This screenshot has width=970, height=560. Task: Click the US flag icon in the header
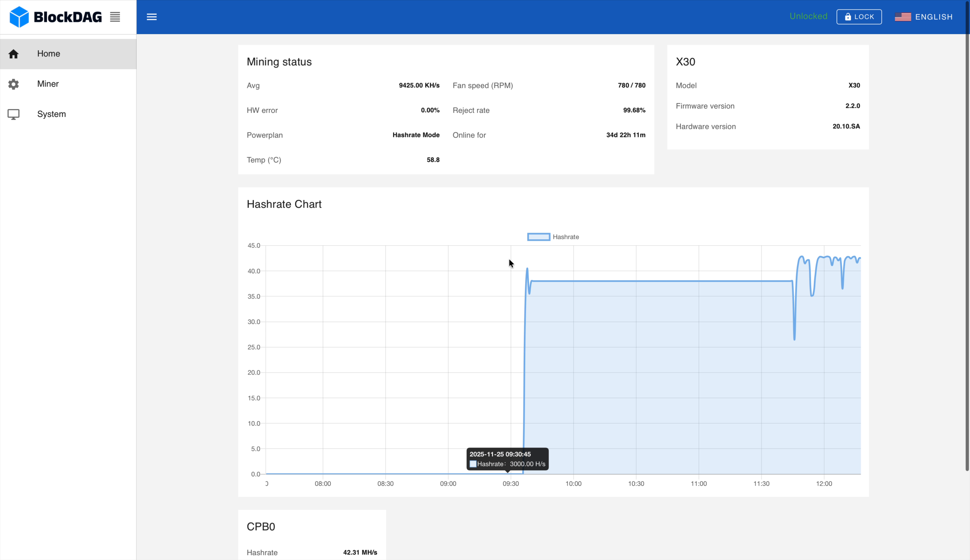click(x=903, y=16)
